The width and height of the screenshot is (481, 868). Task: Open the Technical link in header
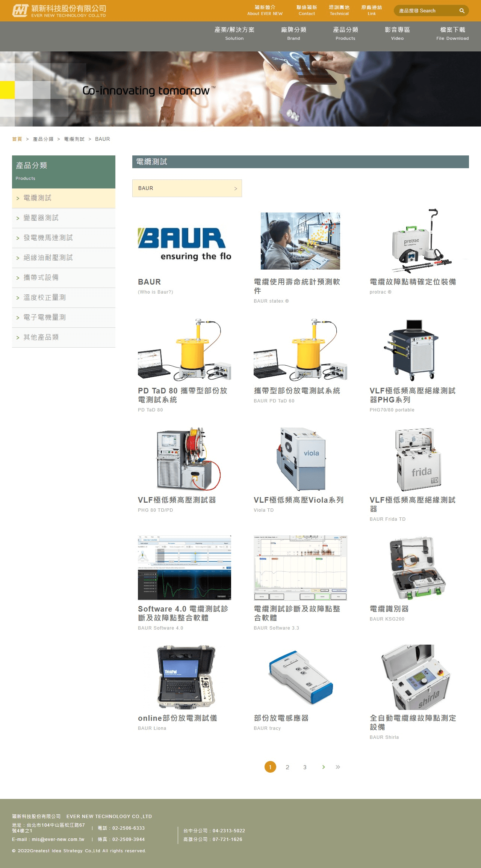[x=339, y=10]
